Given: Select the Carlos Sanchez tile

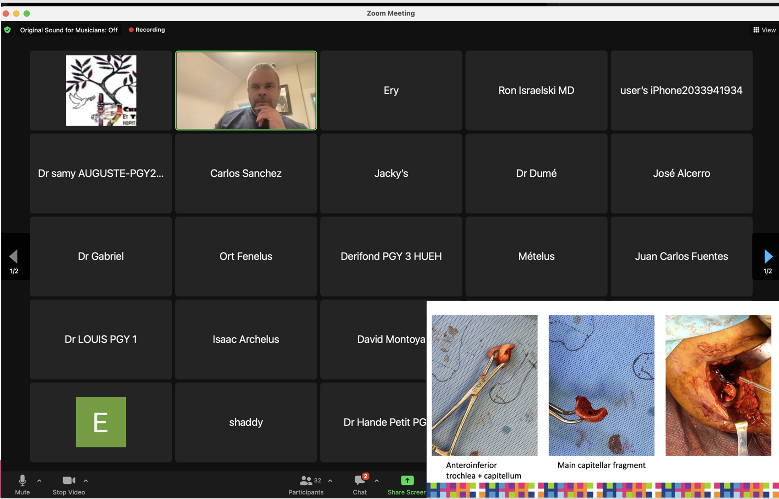Looking at the screenshot, I should pyautogui.click(x=246, y=173).
